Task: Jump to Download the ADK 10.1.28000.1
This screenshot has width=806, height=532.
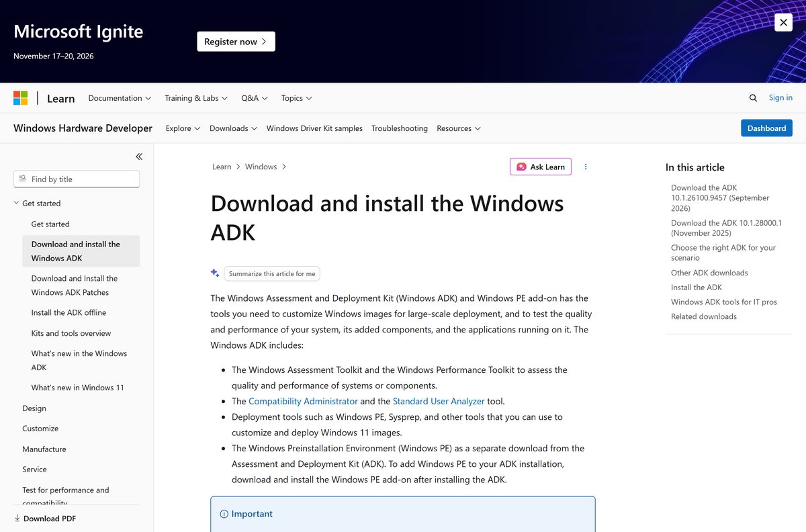Action: tap(727, 228)
